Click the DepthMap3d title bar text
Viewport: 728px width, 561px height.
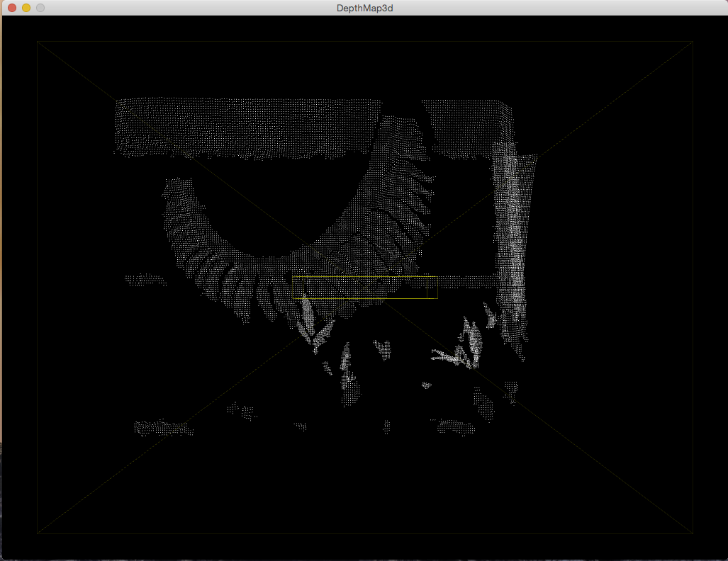[x=364, y=8]
